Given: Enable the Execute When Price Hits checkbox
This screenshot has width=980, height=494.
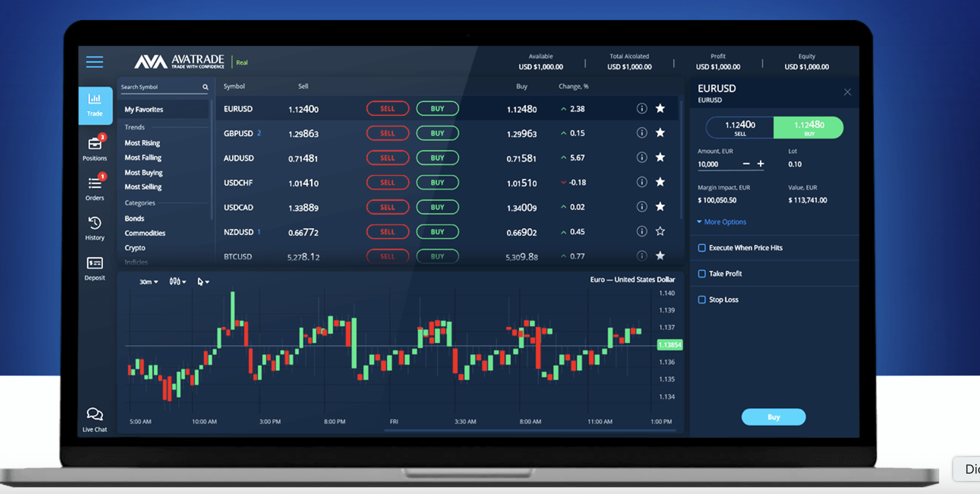Looking at the screenshot, I should pyautogui.click(x=702, y=248).
